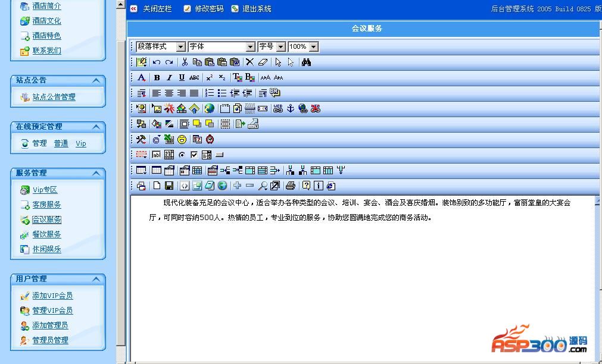Insert line break BR icon
This screenshot has width=602, height=364.
click(x=275, y=93)
